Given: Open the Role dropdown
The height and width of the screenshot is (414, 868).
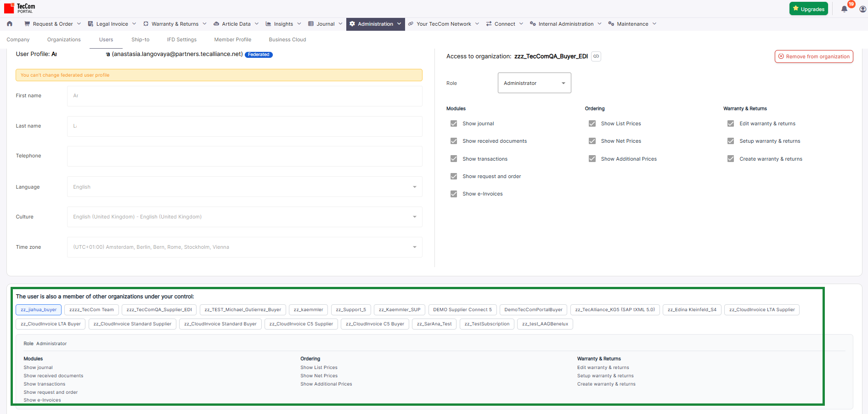Looking at the screenshot, I should coord(535,83).
